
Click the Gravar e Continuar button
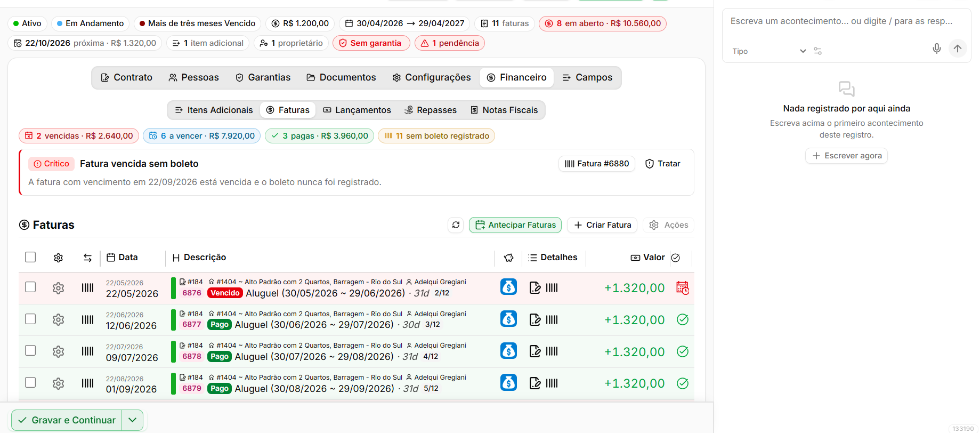67,420
